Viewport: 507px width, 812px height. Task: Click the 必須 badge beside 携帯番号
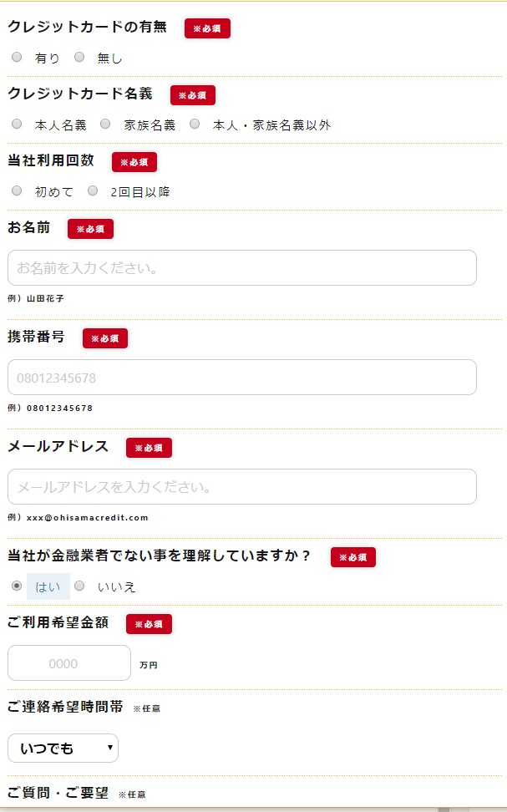coord(105,338)
